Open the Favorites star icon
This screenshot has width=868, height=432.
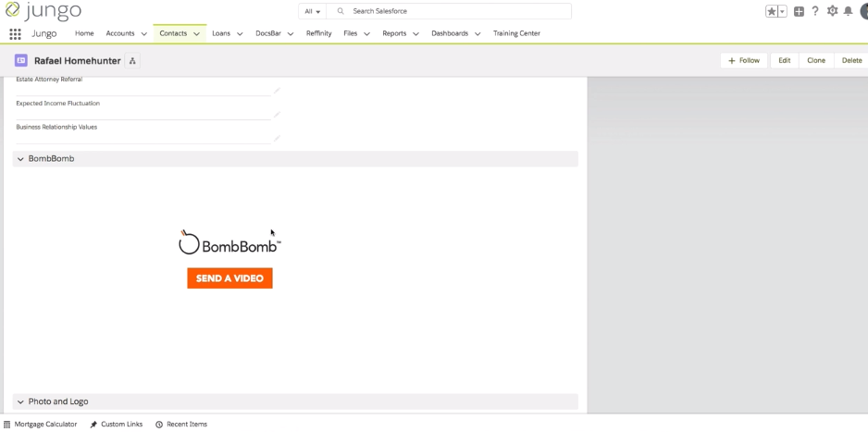(772, 12)
